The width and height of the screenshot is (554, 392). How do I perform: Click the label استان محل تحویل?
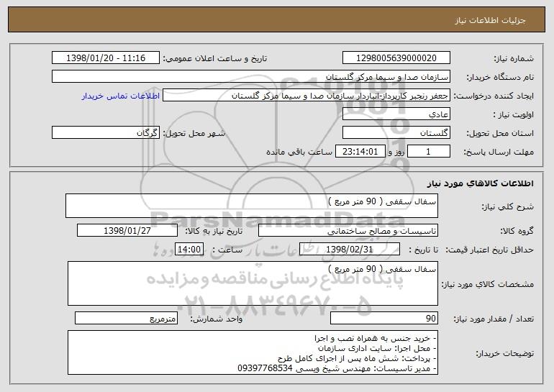click(500, 133)
